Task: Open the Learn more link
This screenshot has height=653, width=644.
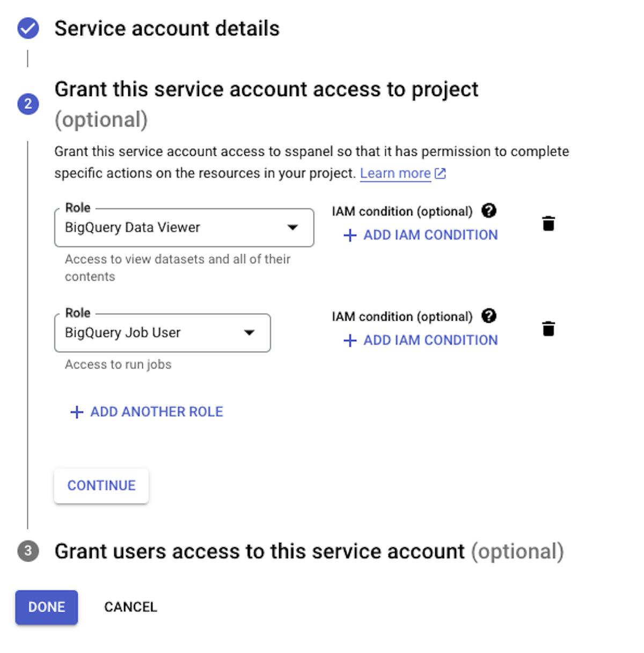Action: tap(395, 173)
